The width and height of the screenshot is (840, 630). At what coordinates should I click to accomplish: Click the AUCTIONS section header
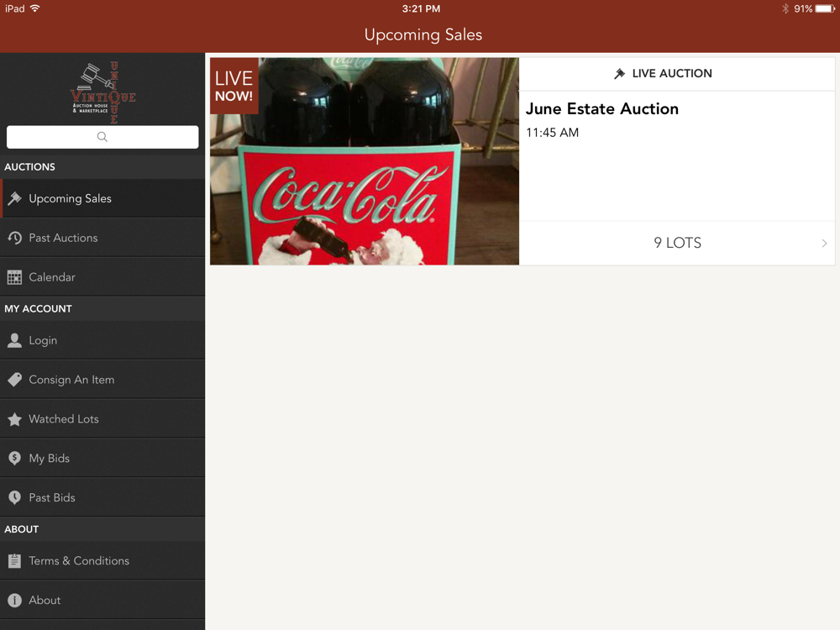click(x=102, y=166)
